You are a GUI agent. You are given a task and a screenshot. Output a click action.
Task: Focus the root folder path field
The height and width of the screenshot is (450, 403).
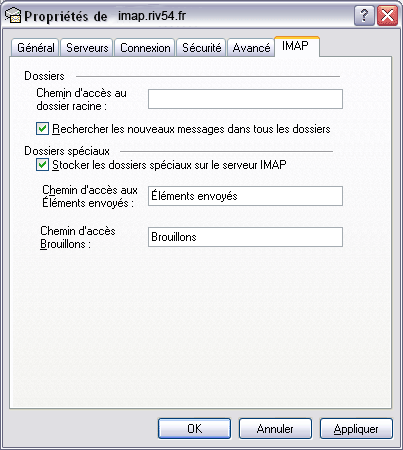(245, 99)
